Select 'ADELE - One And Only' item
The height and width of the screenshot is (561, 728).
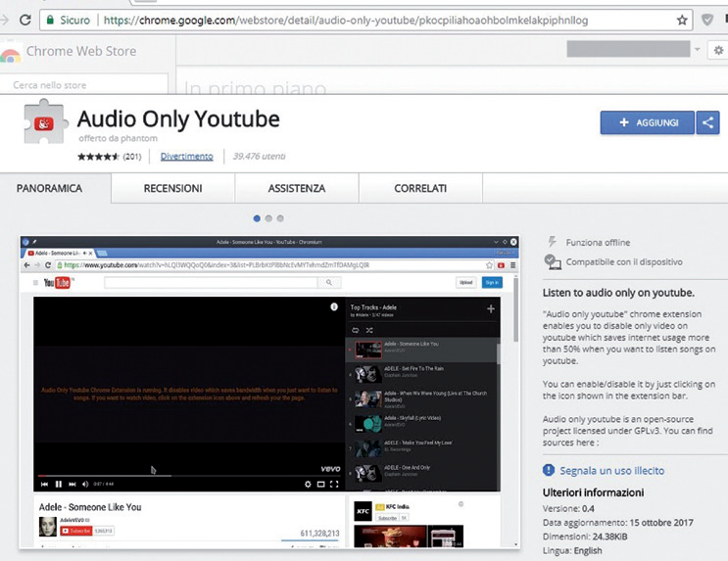pyautogui.click(x=421, y=473)
